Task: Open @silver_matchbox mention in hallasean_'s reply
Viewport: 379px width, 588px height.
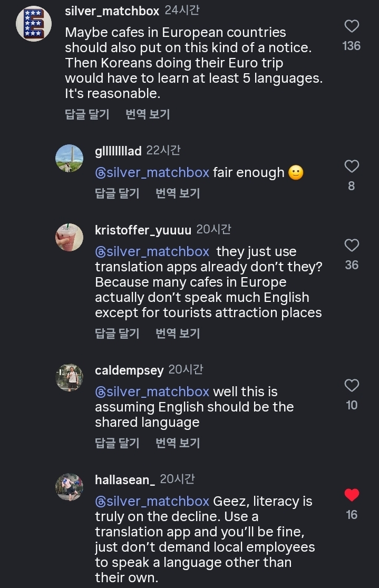Action: [152, 501]
